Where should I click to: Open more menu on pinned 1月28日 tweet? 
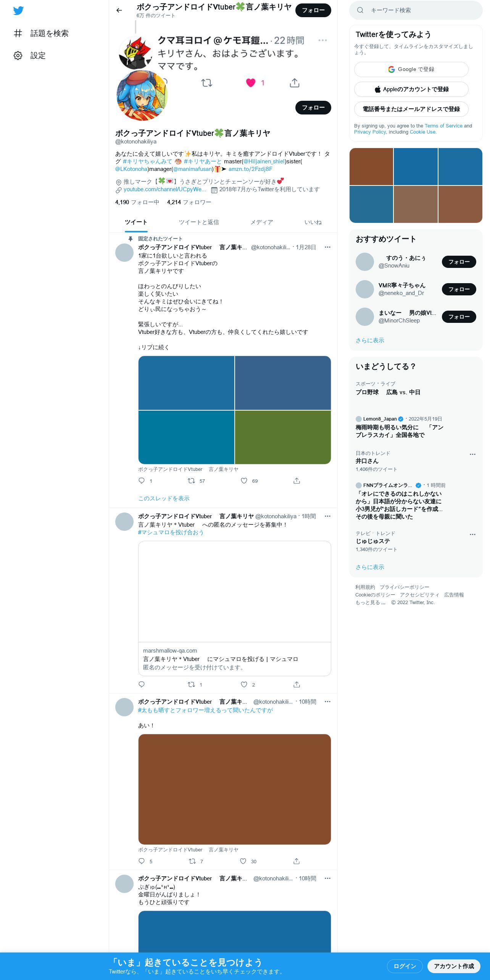pyautogui.click(x=327, y=247)
